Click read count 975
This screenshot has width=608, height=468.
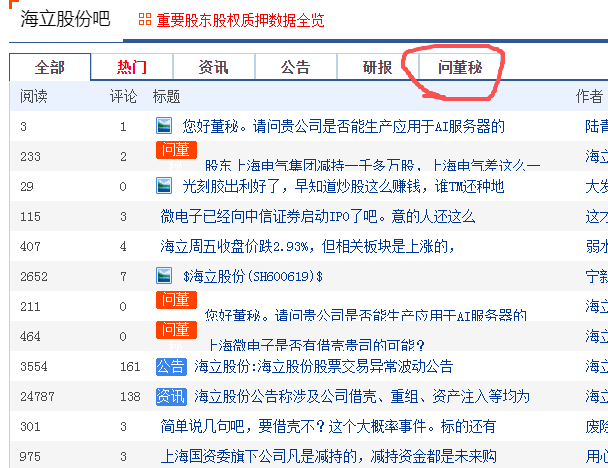30,457
